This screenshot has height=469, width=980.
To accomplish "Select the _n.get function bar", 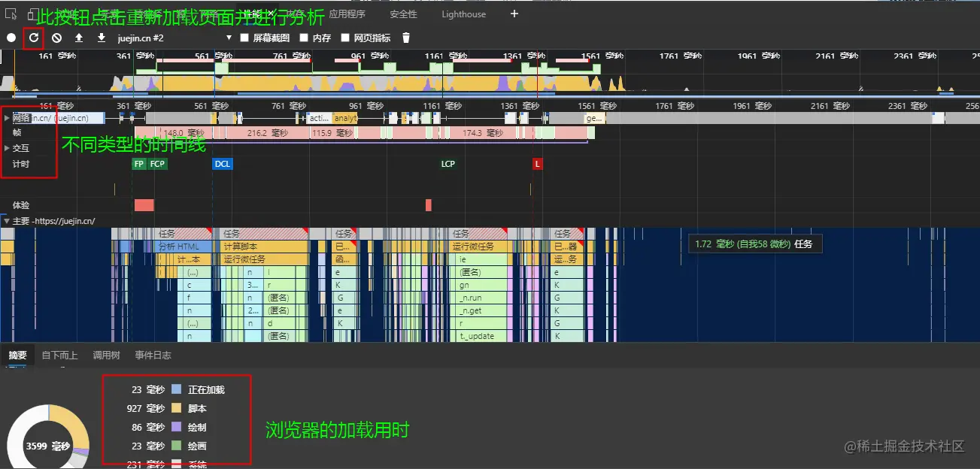I will tap(481, 310).
